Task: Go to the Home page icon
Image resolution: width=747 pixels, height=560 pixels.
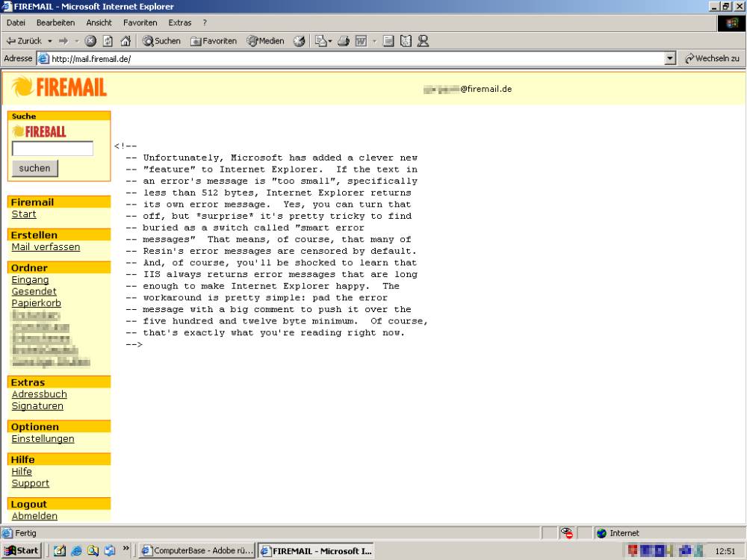Action: [125, 41]
